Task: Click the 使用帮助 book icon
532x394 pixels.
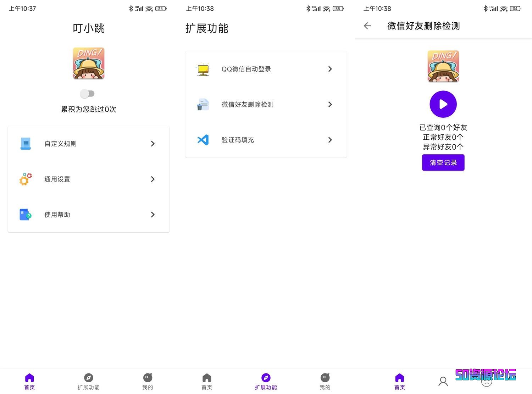Action: pyautogui.click(x=26, y=215)
